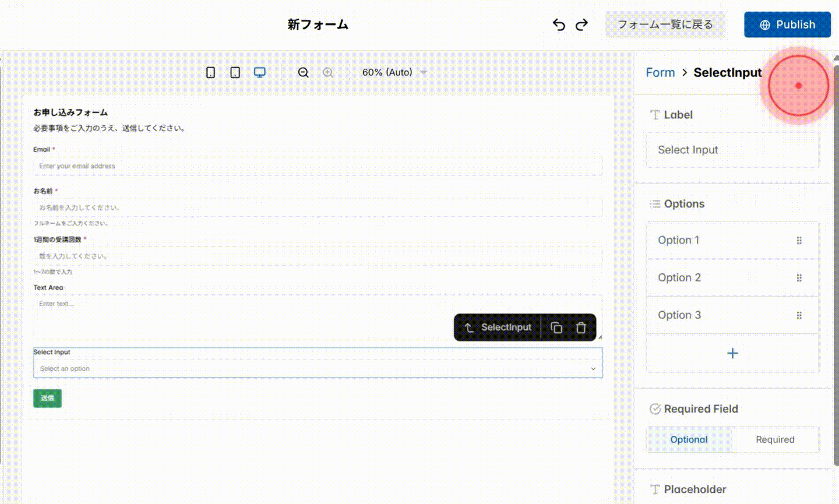Publish the form
Screen dimensions: 839x504
[787, 24]
